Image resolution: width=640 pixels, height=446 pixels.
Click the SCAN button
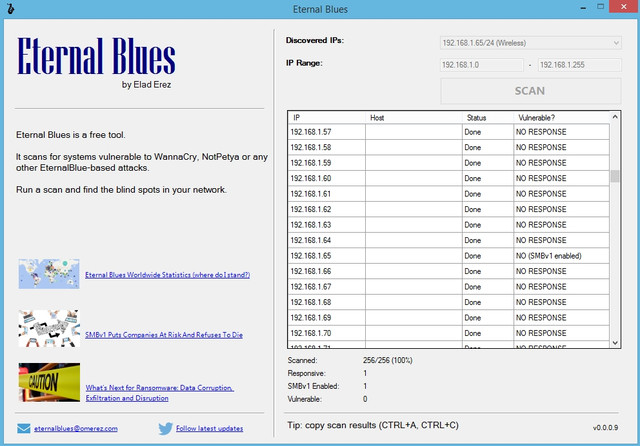(531, 91)
